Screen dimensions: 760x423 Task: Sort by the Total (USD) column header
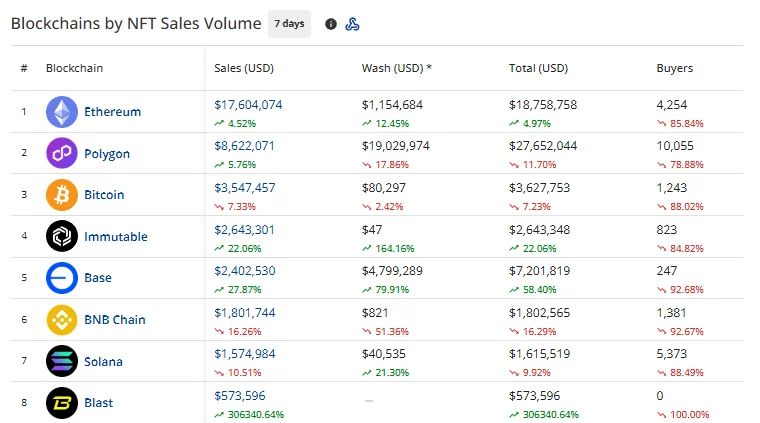click(x=538, y=68)
